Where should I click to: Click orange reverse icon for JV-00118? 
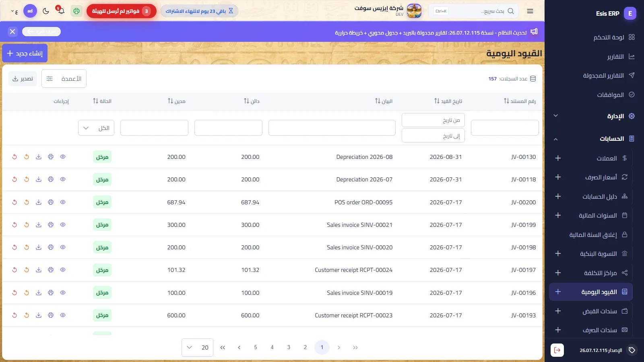pyautogui.click(x=27, y=179)
